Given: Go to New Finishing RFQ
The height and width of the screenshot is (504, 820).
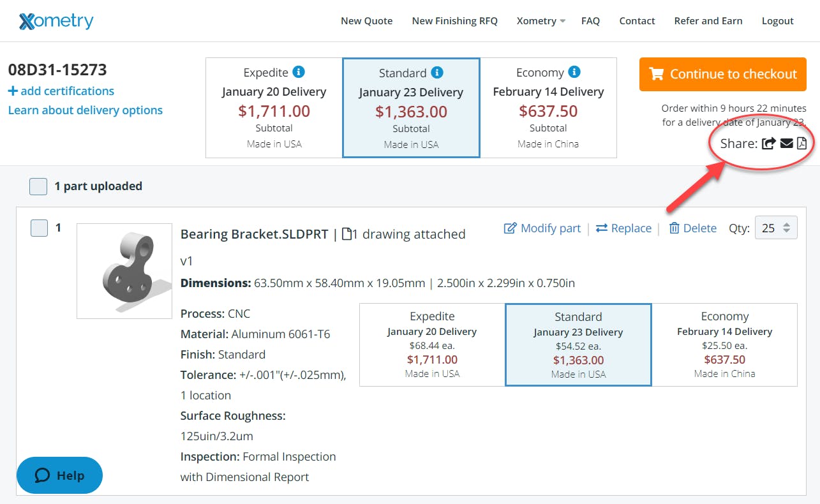Looking at the screenshot, I should tap(454, 21).
